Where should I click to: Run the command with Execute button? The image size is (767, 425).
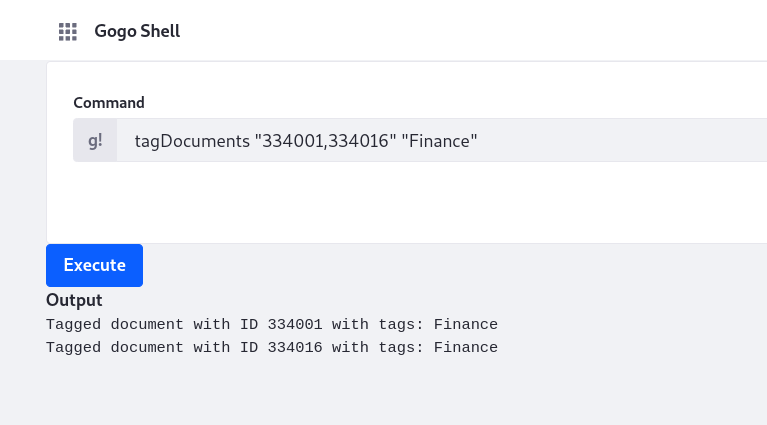(x=94, y=266)
